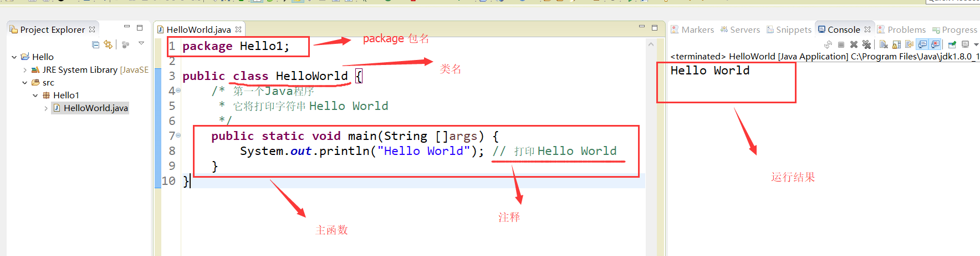Click the Pin Console icon
The image size is (980, 256).
tap(952, 44)
